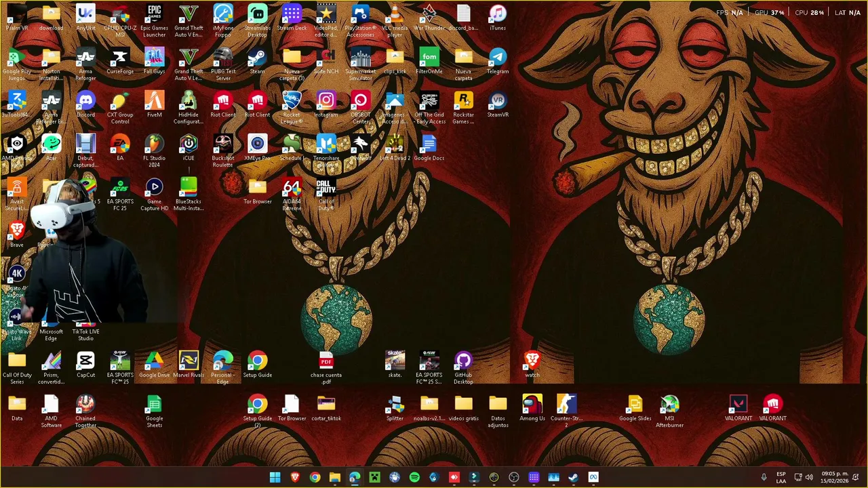Select Counter-Strike 2 icon
Image resolution: width=868 pixels, height=488 pixels.
(x=566, y=411)
